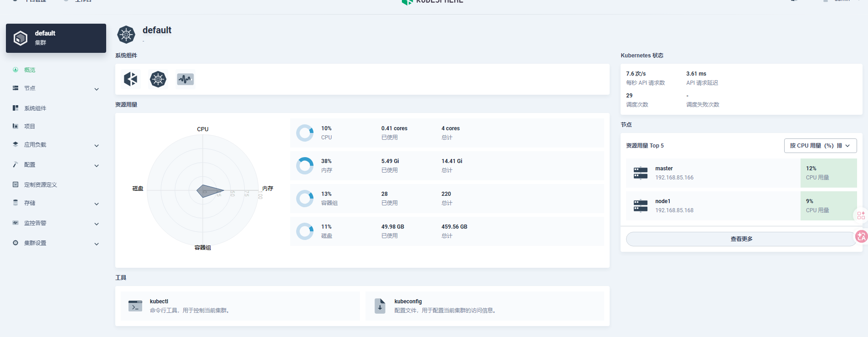Image resolution: width=868 pixels, height=337 pixels.
Task: Click the resource usage radar chart
Action: (203, 190)
